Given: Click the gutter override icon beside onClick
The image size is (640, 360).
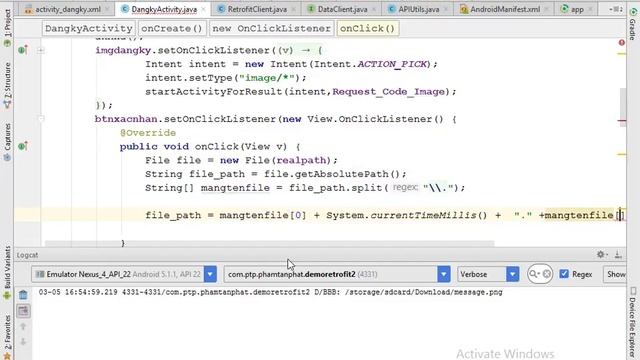Looking at the screenshot, I should coord(22,146).
